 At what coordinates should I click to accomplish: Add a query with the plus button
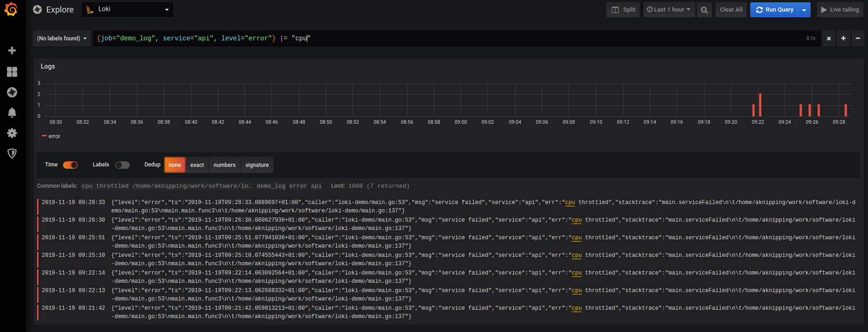[x=843, y=38]
